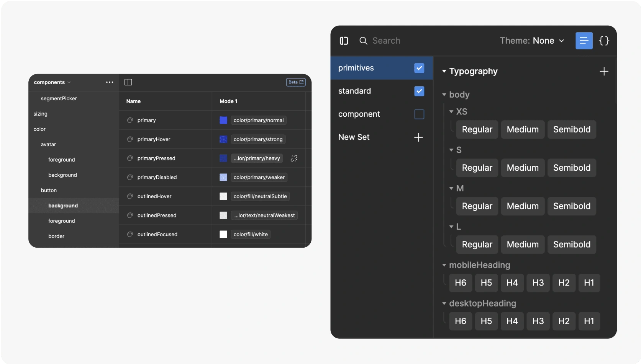Click desktopHeading H1 token
The image size is (641, 364).
(589, 321)
